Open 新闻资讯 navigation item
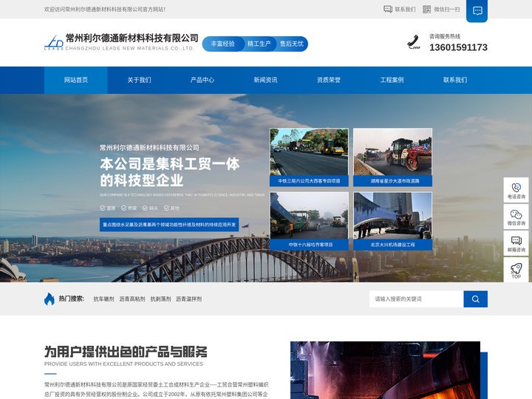Image resolution: width=532 pixels, height=399 pixels. point(265,80)
